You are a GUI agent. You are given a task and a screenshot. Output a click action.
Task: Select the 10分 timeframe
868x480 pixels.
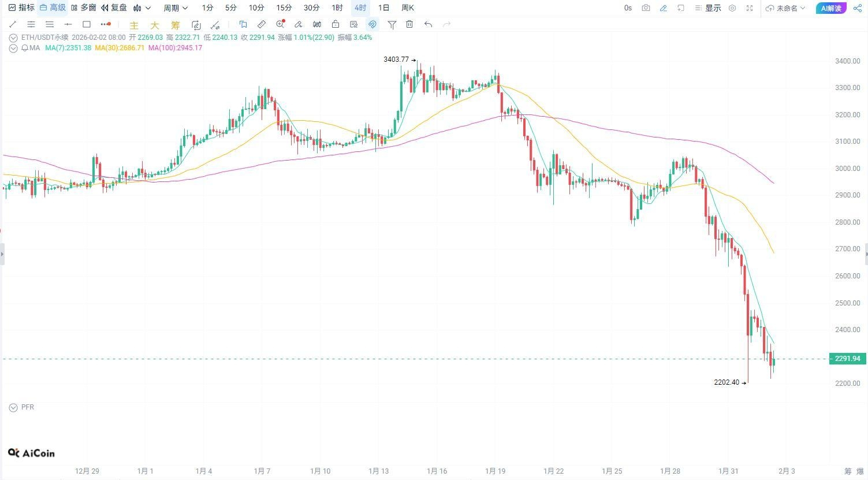[256, 8]
